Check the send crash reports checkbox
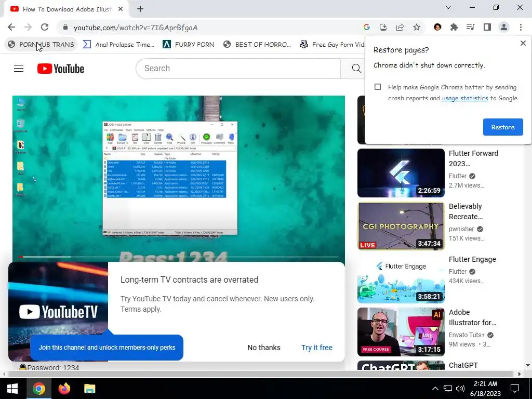Screen dimensions: 532x399 click(x=378, y=87)
